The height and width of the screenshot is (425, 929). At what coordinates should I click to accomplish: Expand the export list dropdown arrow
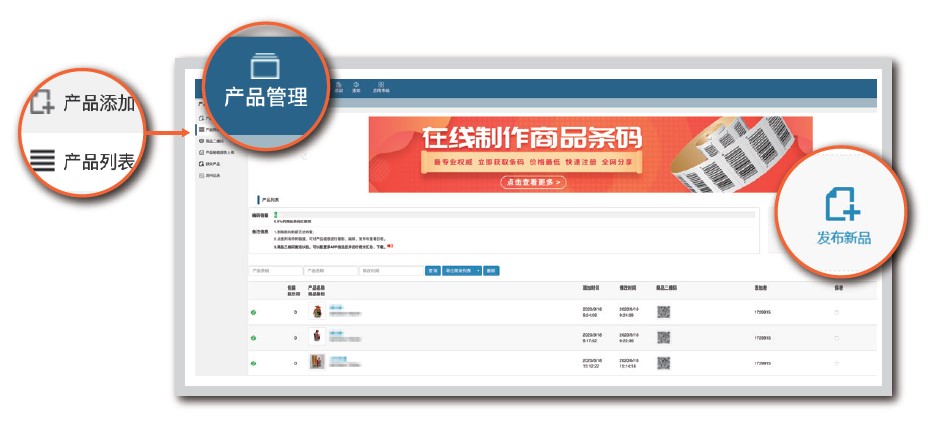(478, 270)
